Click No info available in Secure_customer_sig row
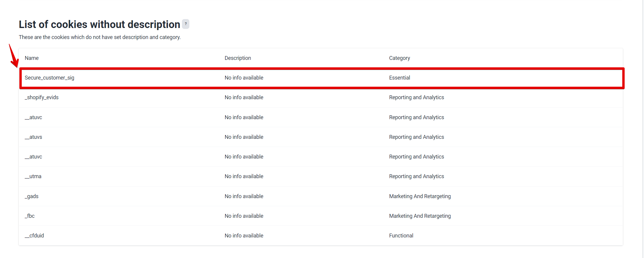644x258 pixels. click(244, 78)
